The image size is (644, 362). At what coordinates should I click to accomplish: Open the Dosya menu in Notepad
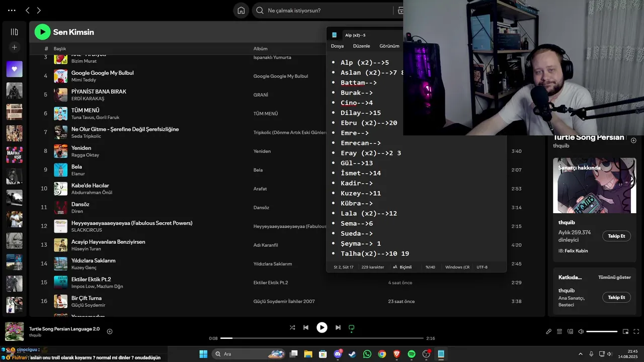tap(337, 46)
